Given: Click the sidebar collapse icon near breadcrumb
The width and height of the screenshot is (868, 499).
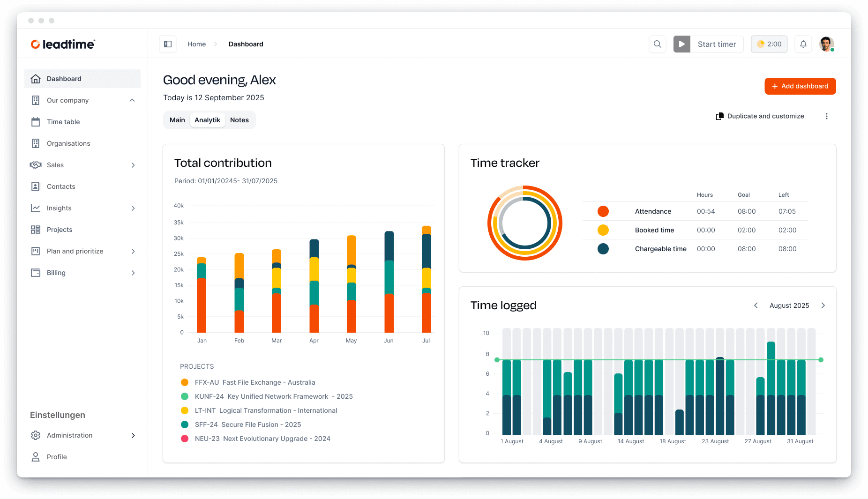Looking at the screenshot, I should [167, 44].
